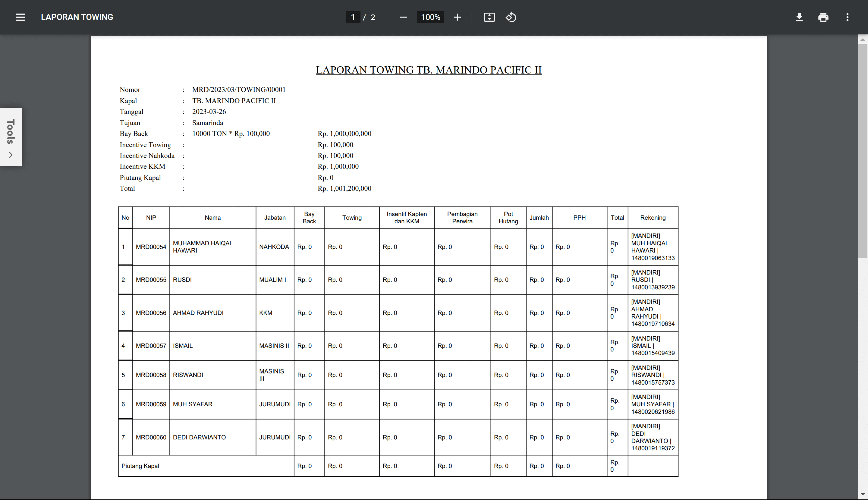
Task: Open the three-dot more actions menu
Action: pos(847,17)
